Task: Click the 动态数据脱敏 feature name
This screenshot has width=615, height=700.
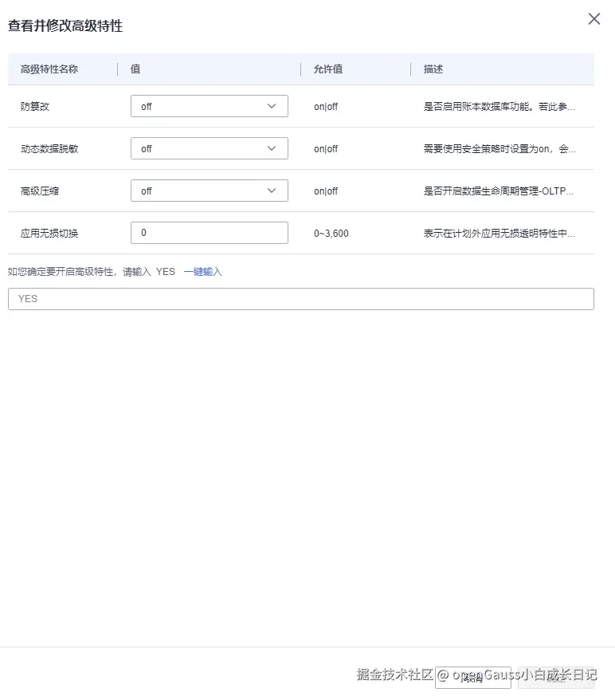Action: 49,148
